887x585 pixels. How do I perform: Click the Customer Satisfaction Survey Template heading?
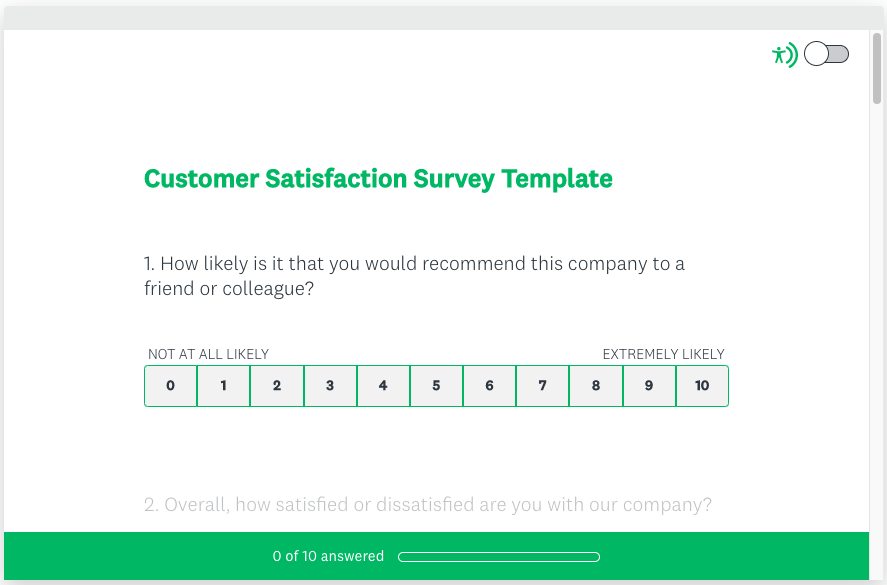click(x=378, y=179)
